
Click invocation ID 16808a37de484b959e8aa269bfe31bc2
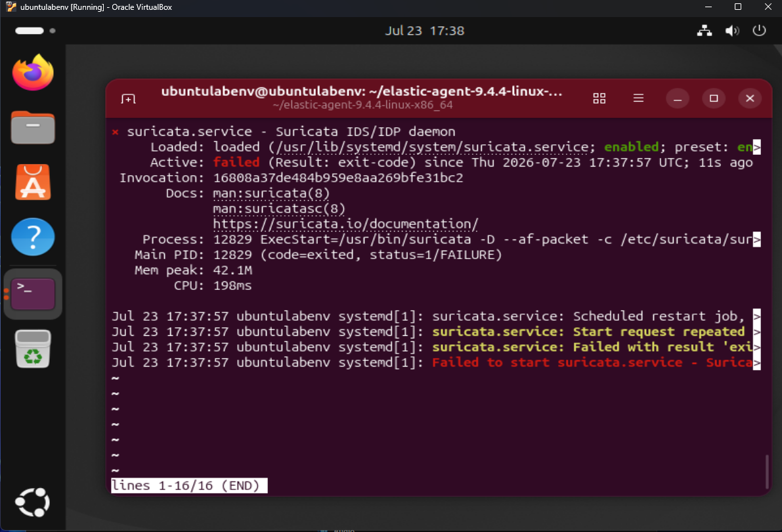[338, 178]
